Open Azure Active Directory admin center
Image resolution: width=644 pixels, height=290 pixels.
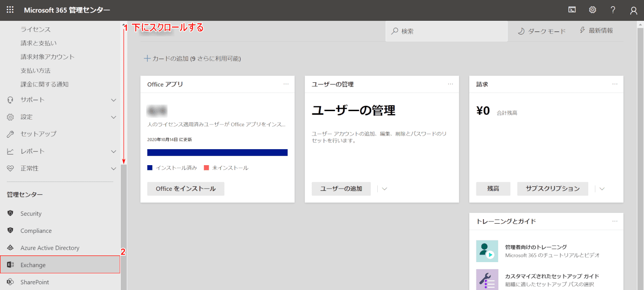click(50, 248)
